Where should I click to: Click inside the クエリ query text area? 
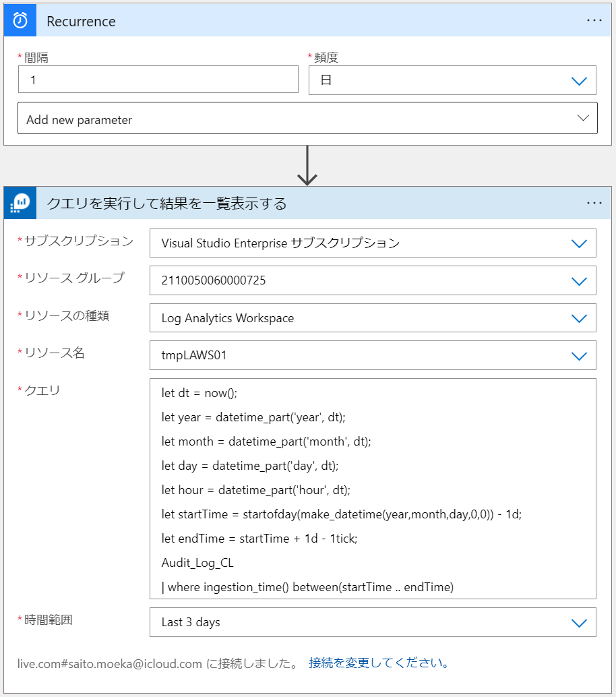[x=373, y=489]
